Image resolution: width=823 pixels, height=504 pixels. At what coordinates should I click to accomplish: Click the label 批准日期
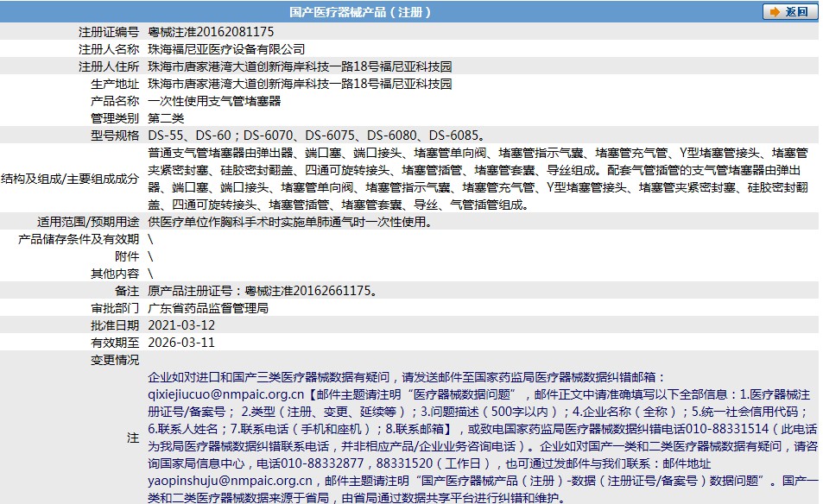(115, 325)
